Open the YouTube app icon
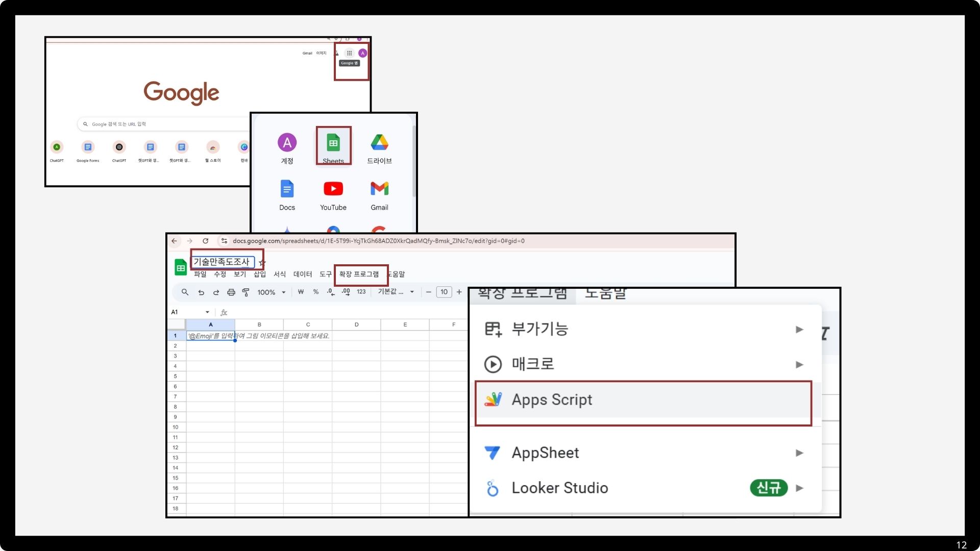Viewport: 980px width, 551px height. (333, 189)
